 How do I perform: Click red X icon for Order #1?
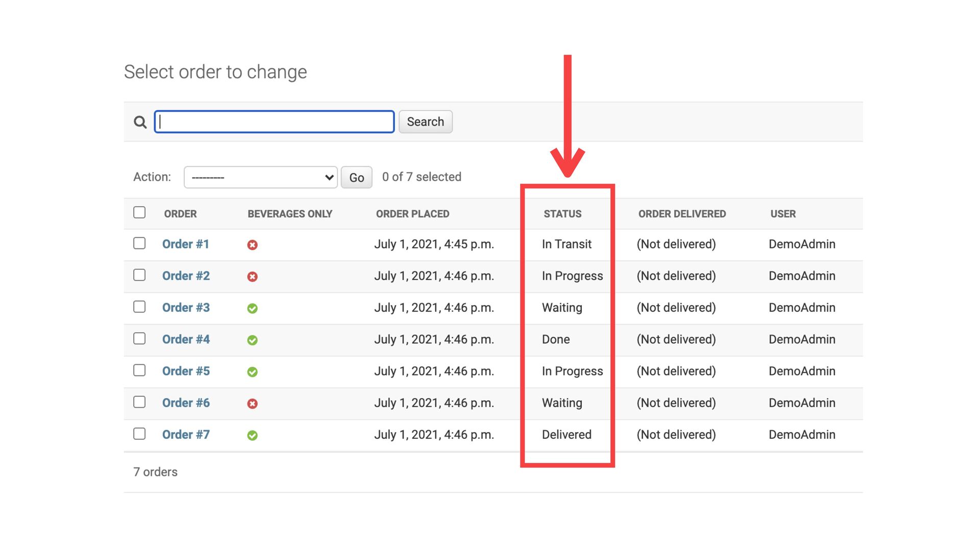pyautogui.click(x=252, y=245)
